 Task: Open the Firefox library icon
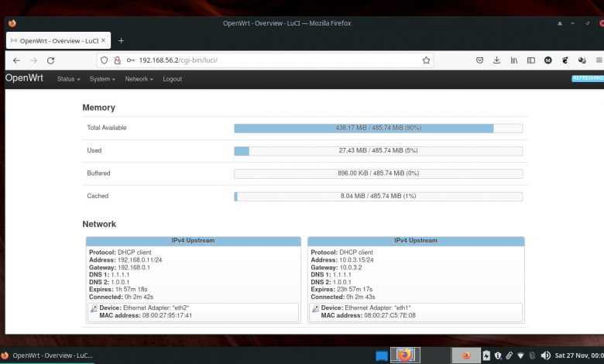[514, 60]
